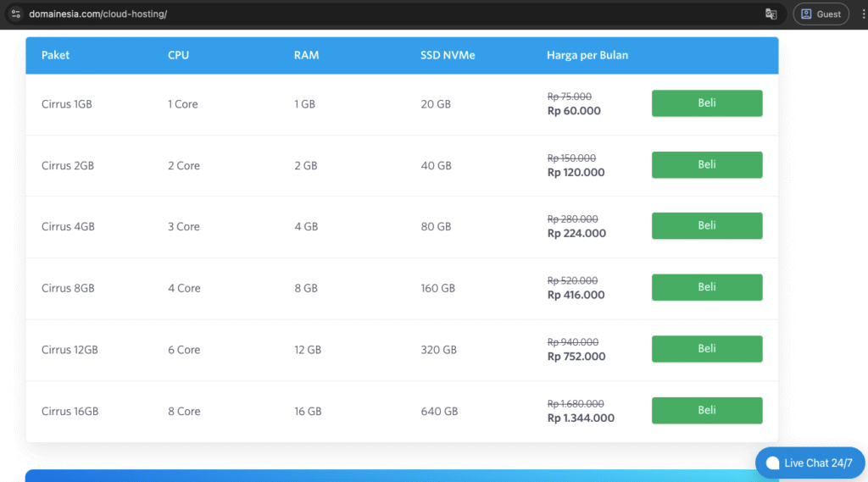Screen dimensions: 868x482
Task: Select the Cirrus 12GB package name
Action: coord(70,350)
